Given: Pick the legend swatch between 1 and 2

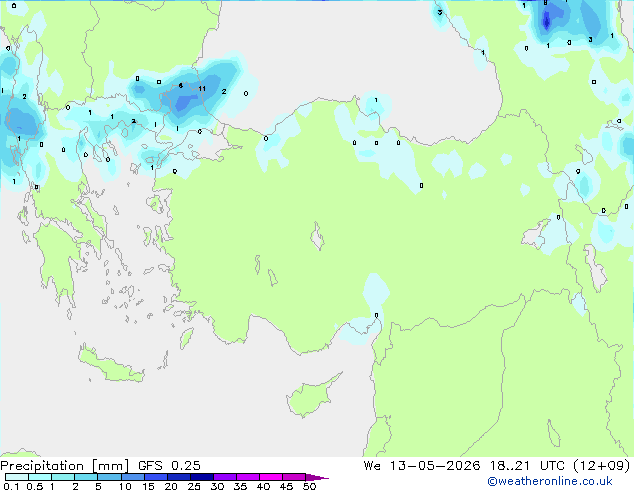Looking at the screenshot, I should (x=63, y=477).
